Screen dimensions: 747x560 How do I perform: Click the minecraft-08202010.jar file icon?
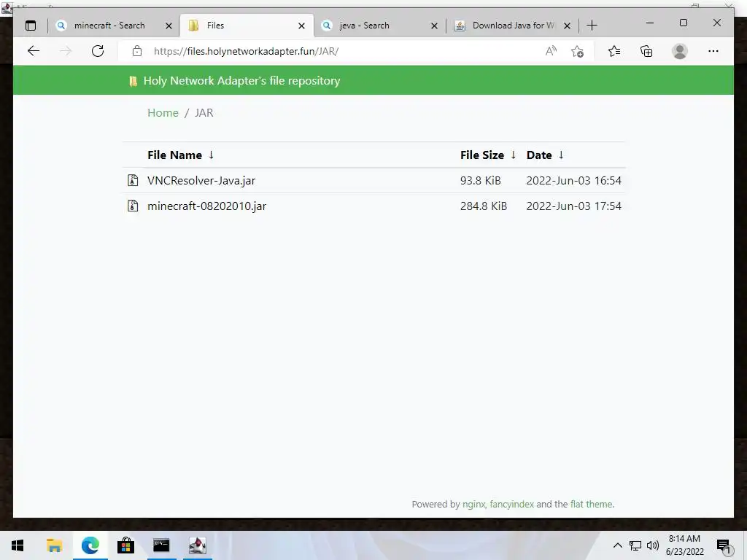tap(133, 206)
